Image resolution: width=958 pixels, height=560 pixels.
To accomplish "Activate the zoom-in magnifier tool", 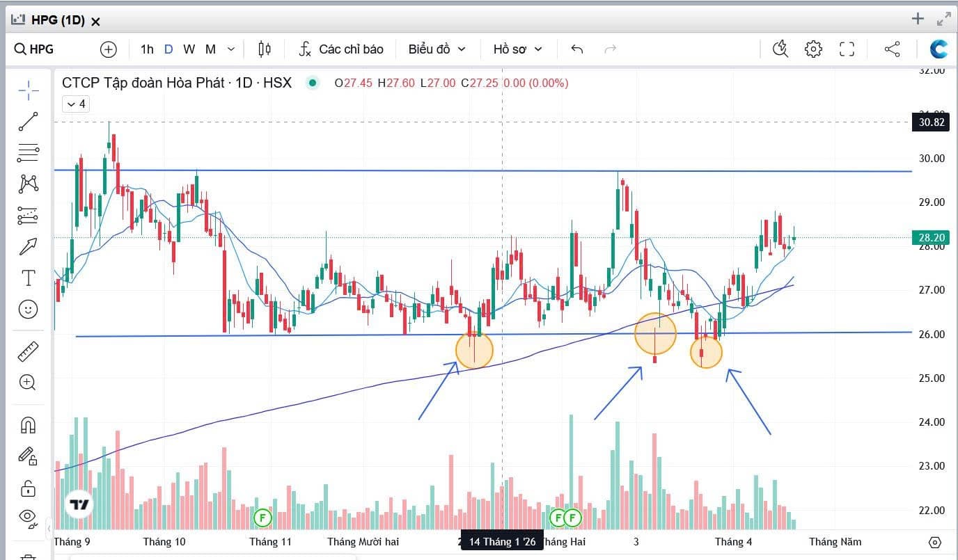I will point(29,382).
